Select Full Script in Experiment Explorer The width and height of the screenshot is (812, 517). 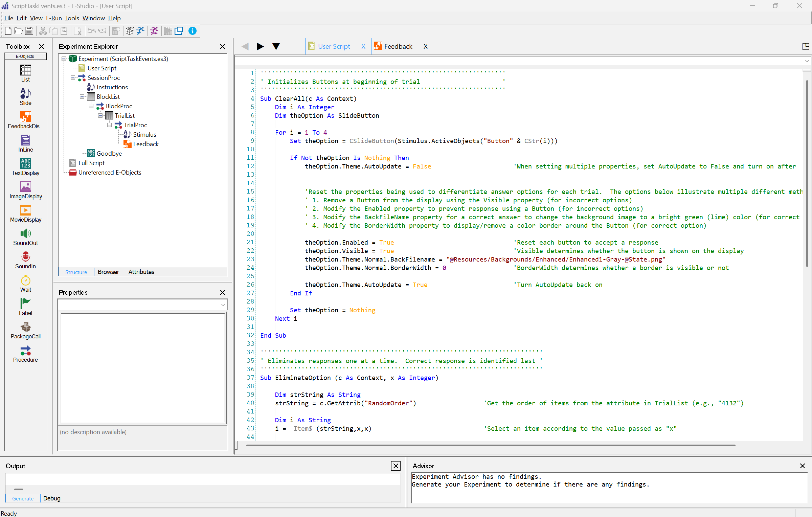pyautogui.click(x=91, y=163)
